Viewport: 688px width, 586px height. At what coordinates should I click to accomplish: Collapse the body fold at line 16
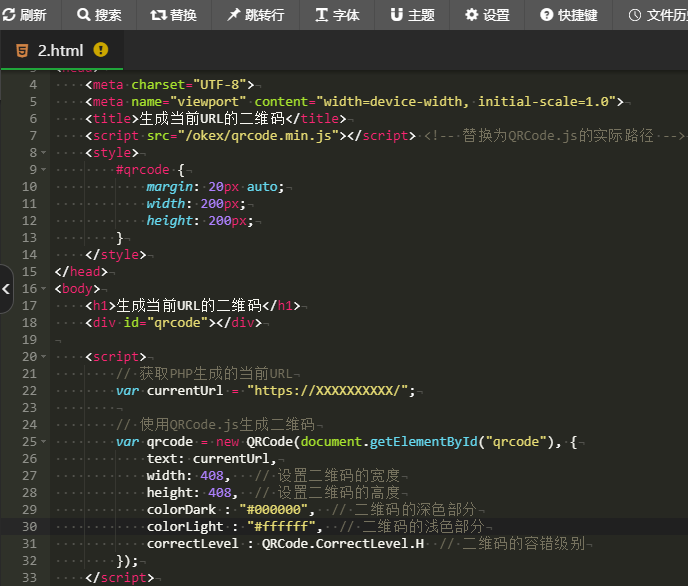pos(43,289)
